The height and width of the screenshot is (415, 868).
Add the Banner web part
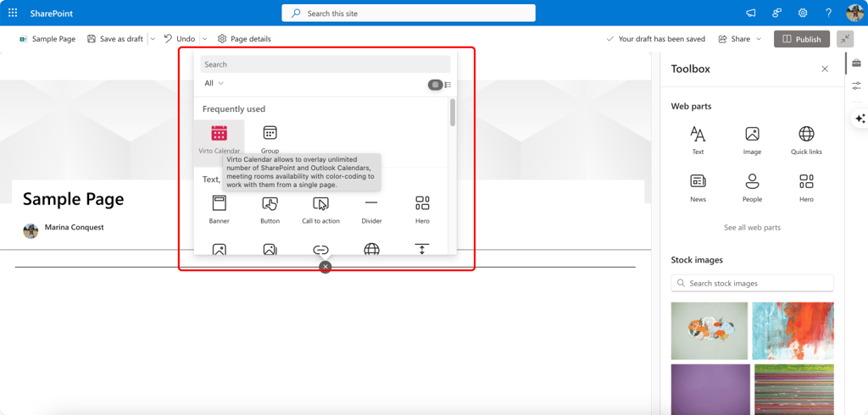(220, 210)
